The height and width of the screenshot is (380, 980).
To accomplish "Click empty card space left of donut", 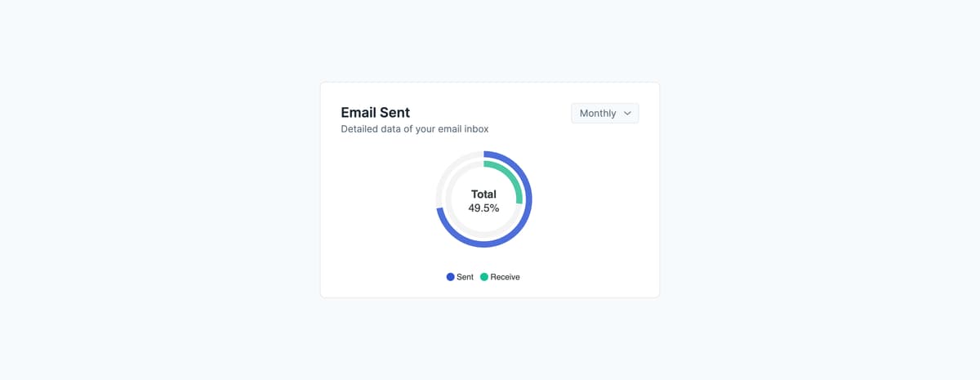I will pos(376,204).
